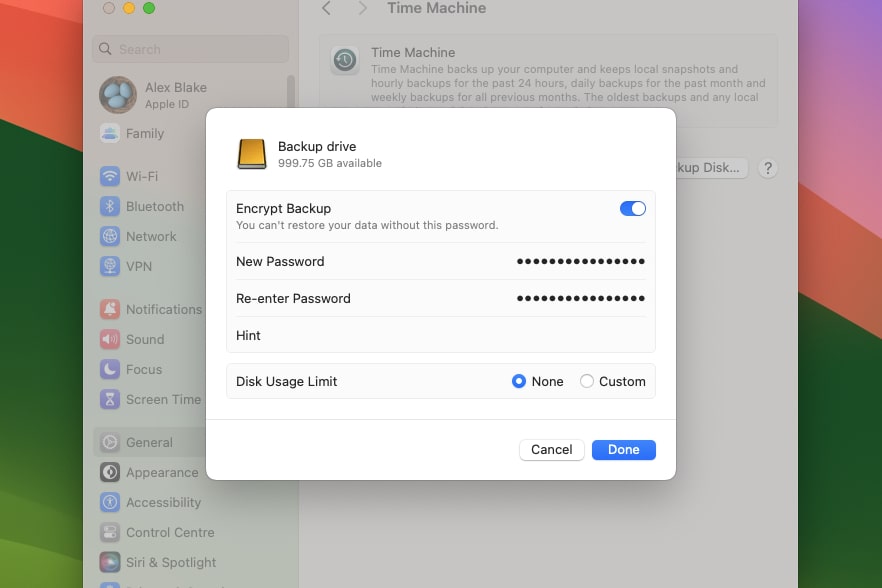Open the Appearance icon in sidebar

pos(110,473)
